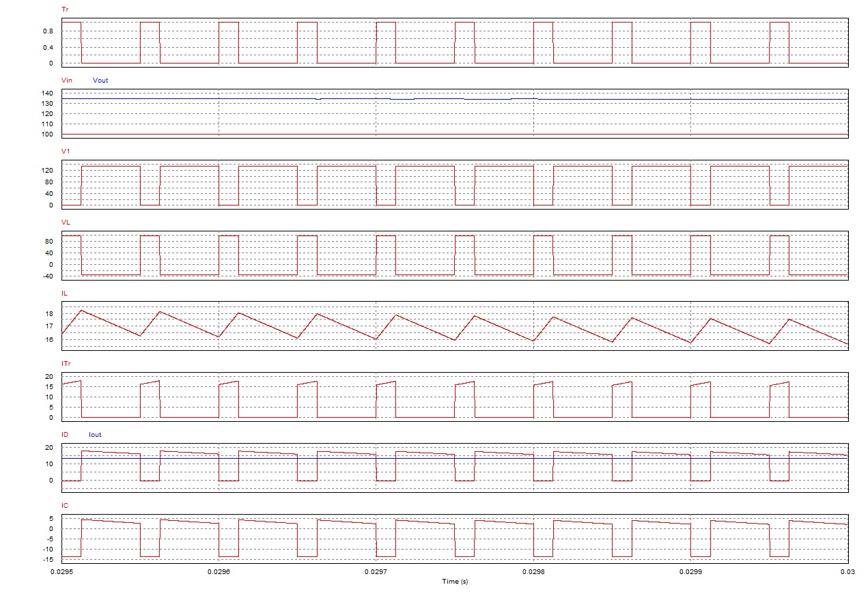Select the V1 curve label
This screenshot has height=598, width=868.
pyautogui.click(x=66, y=152)
